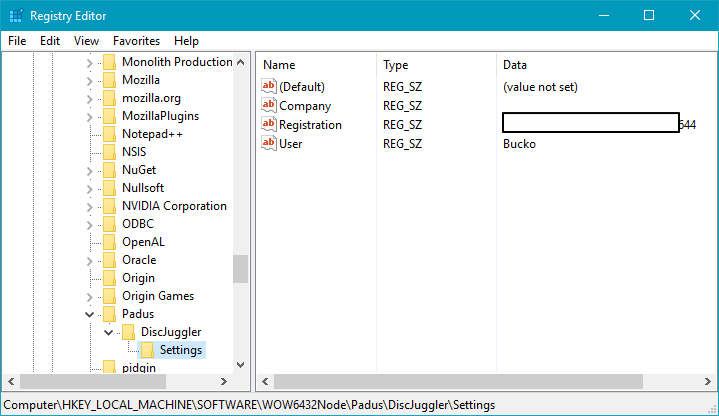Expand the mozilla.org key
The height and width of the screenshot is (416, 719).
(89, 99)
